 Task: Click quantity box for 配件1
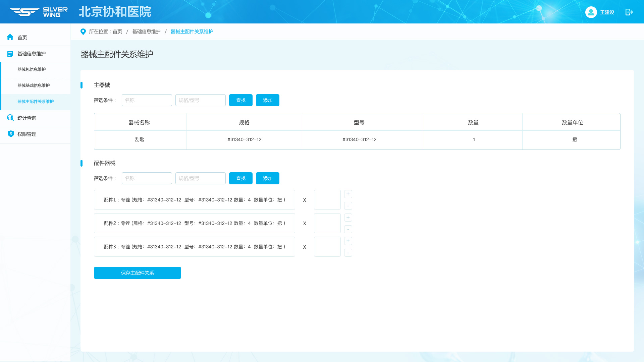(327, 200)
